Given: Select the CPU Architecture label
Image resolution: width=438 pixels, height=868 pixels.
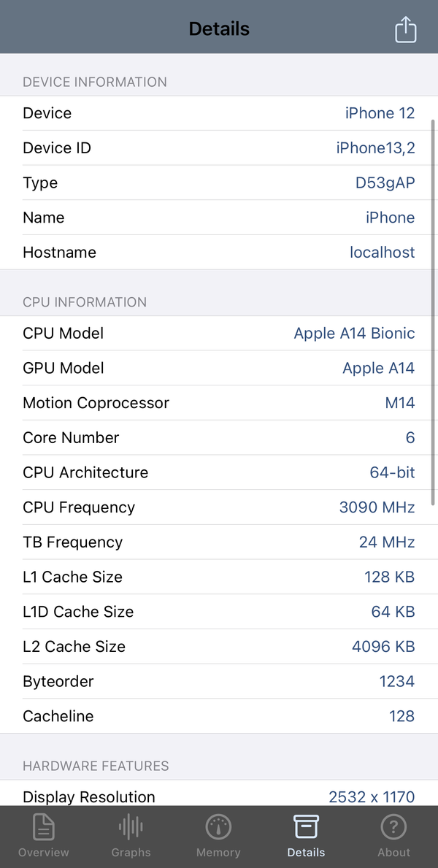Looking at the screenshot, I should [x=85, y=473].
